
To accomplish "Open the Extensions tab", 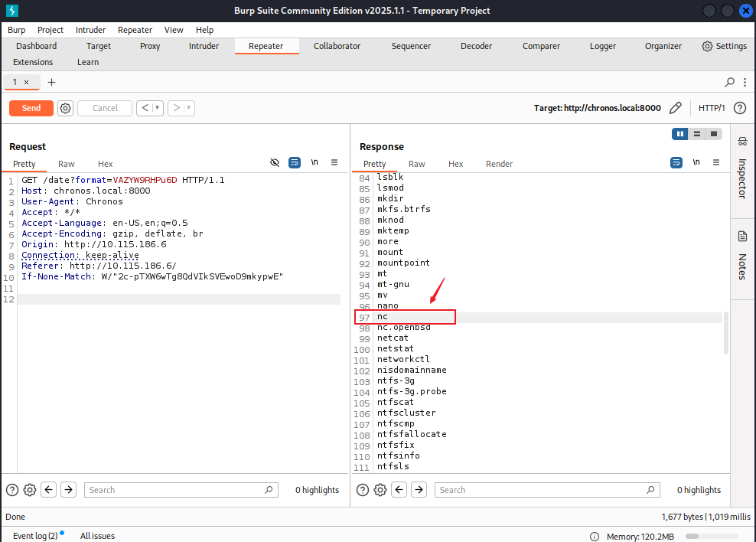I will (33, 62).
